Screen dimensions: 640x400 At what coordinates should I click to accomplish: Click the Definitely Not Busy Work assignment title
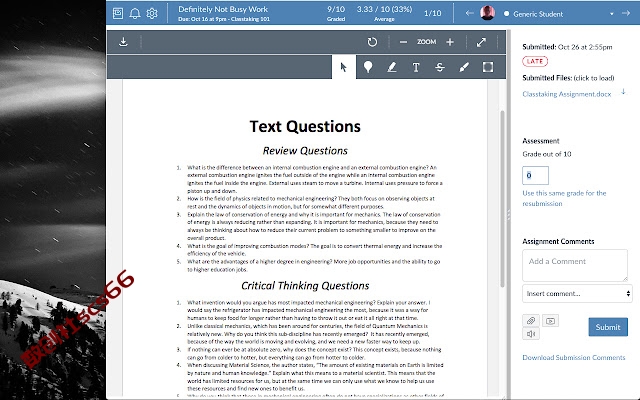coord(223,9)
